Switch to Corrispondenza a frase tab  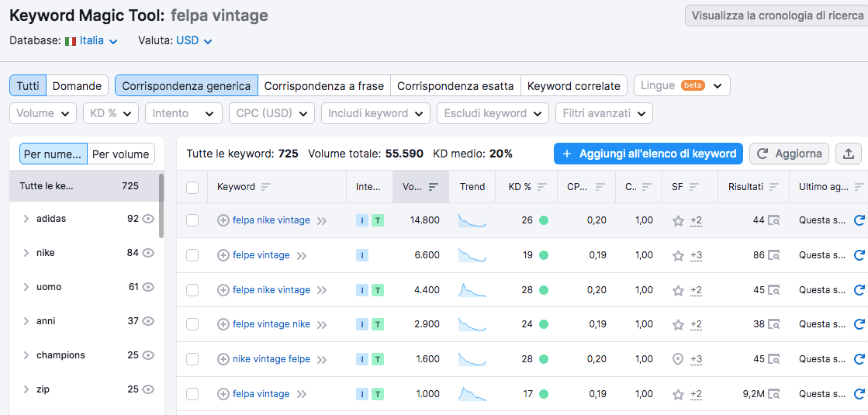click(323, 85)
